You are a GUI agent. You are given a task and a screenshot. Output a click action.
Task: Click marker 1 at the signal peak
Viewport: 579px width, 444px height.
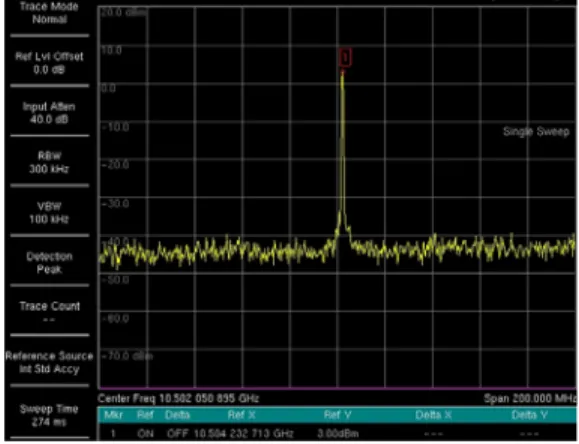(345, 58)
